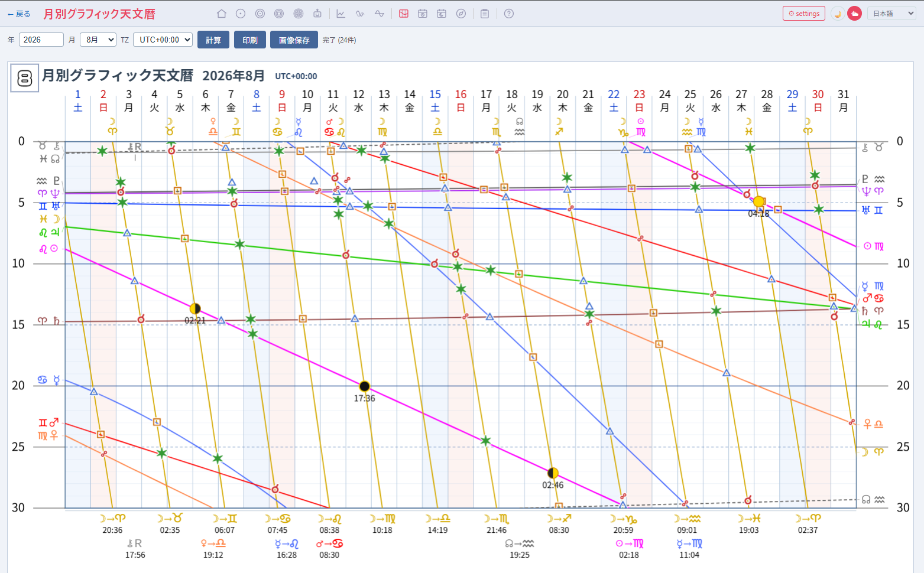Screen dimensions: 924x573
Task: Open the line graph icon
Action: 341,14
